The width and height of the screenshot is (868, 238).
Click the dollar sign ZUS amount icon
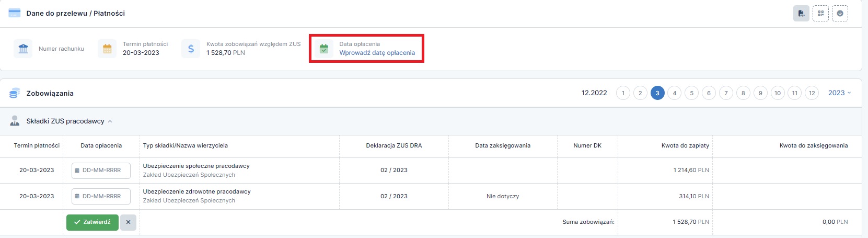[x=191, y=49]
